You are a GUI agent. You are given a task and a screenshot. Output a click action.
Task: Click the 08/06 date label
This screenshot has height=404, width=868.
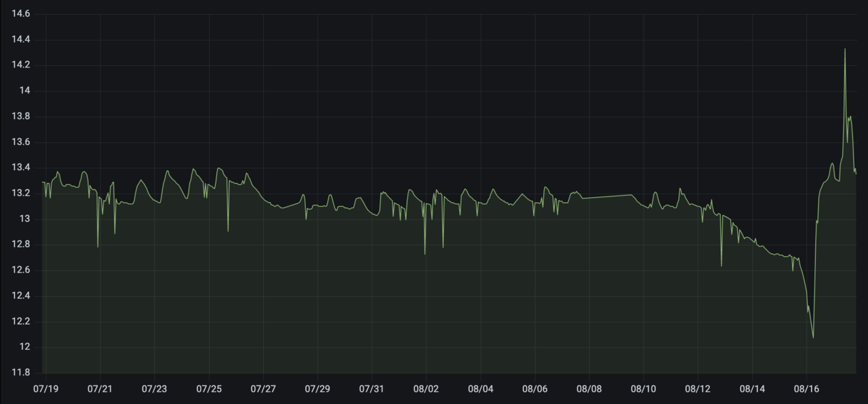534,389
